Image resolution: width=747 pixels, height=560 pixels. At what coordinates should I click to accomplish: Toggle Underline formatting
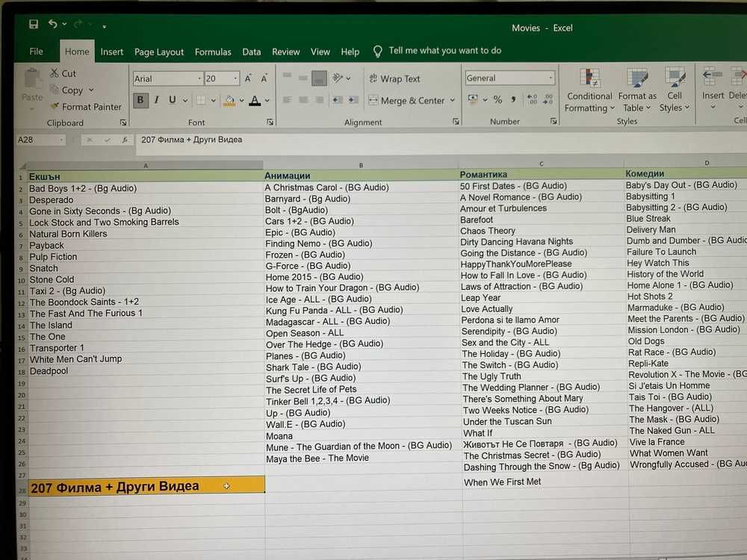click(172, 100)
